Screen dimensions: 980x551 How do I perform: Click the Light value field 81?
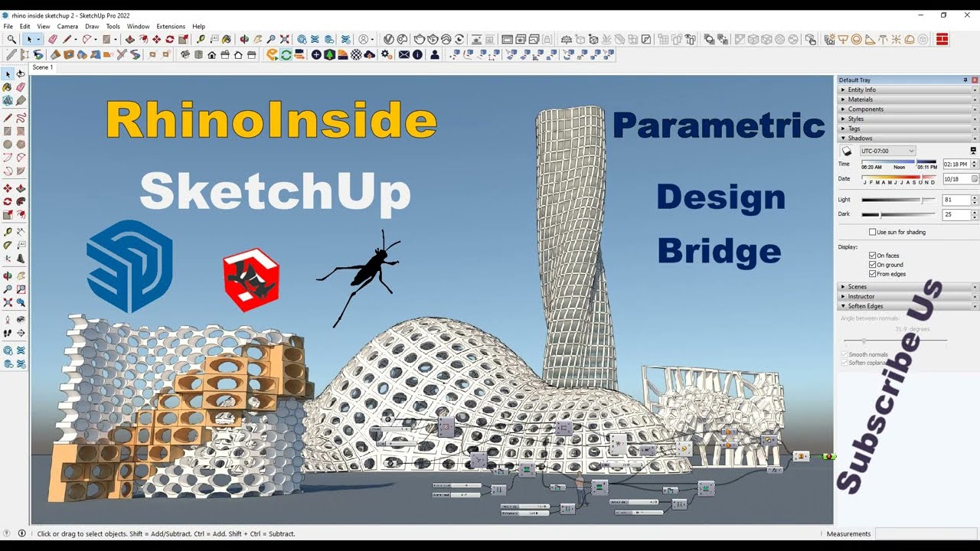tap(956, 200)
